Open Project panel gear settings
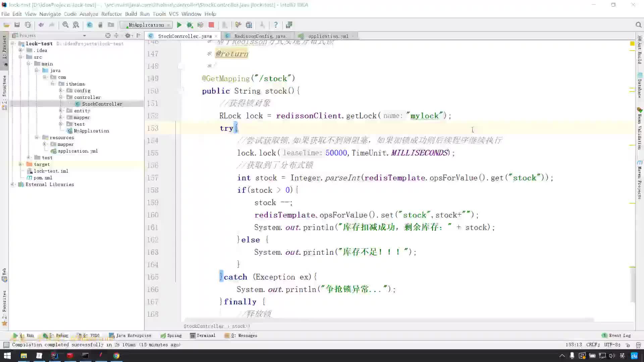The width and height of the screenshot is (644, 362). (127, 36)
